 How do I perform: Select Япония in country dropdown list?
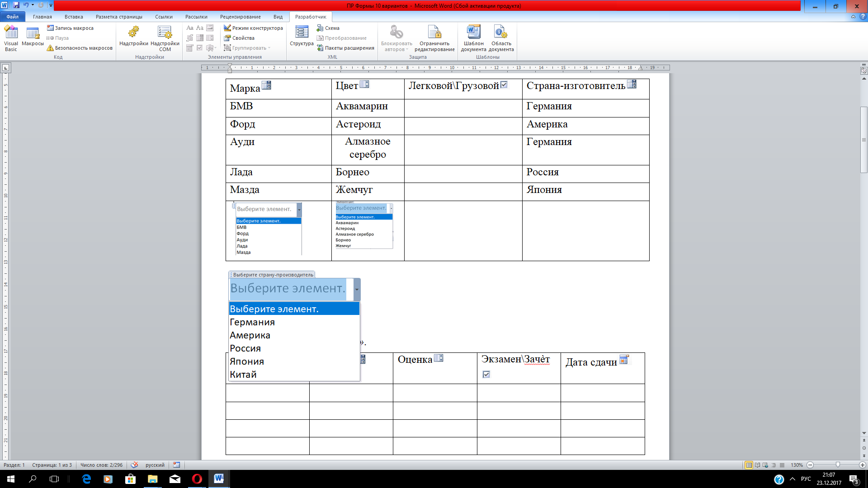pos(294,361)
